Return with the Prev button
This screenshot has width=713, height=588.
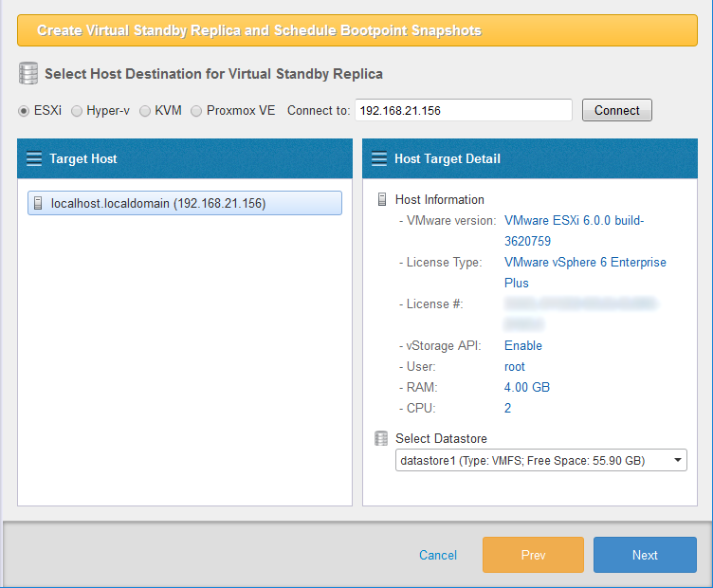click(x=533, y=555)
